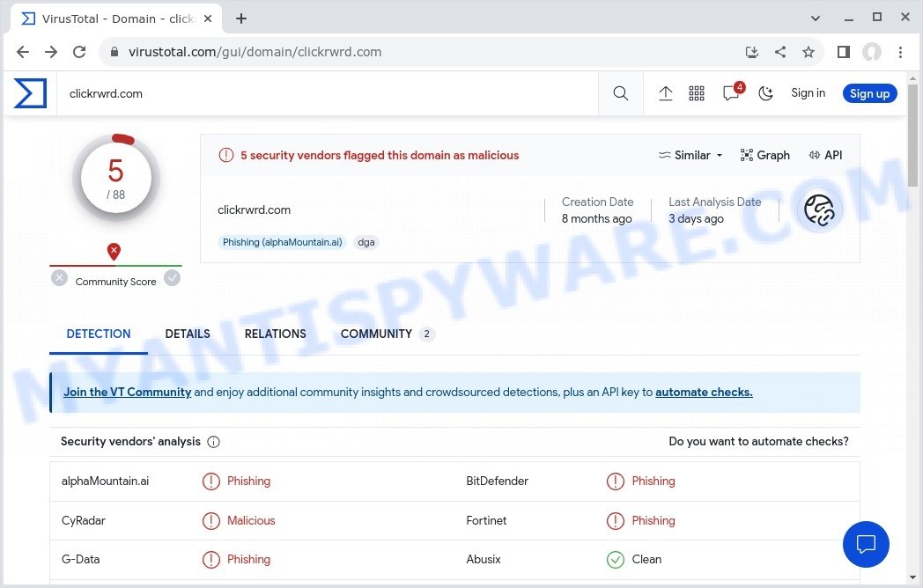
Task: Vote malicious with the X community button
Action: pos(59,278)
